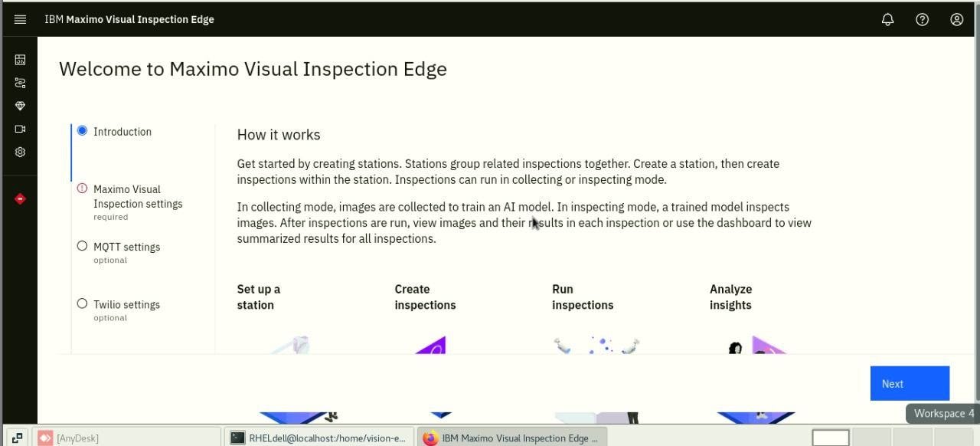Click the 'Create inspections' label
Viewport: 980px width, 446px height.
(425, 297)
